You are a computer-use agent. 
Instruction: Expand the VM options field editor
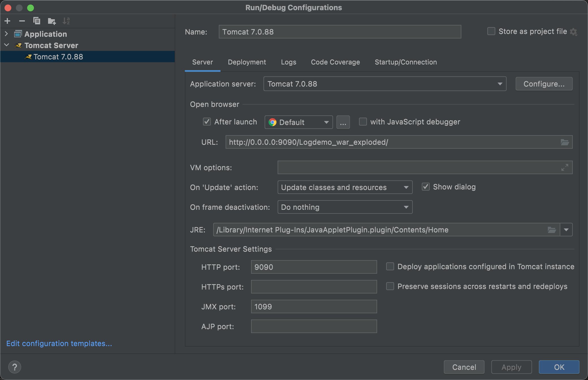pyautogui.click(x=565, y=167)
